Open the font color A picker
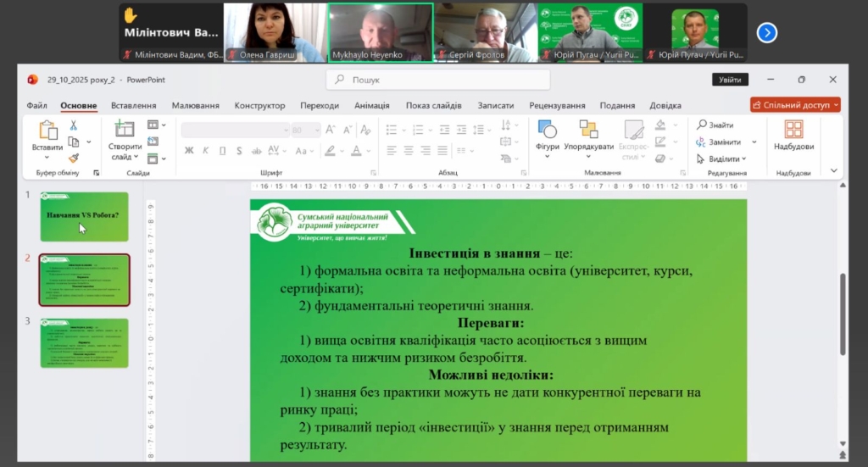The height and width of the screenshot is (467, 868). (x=358, y=151)
